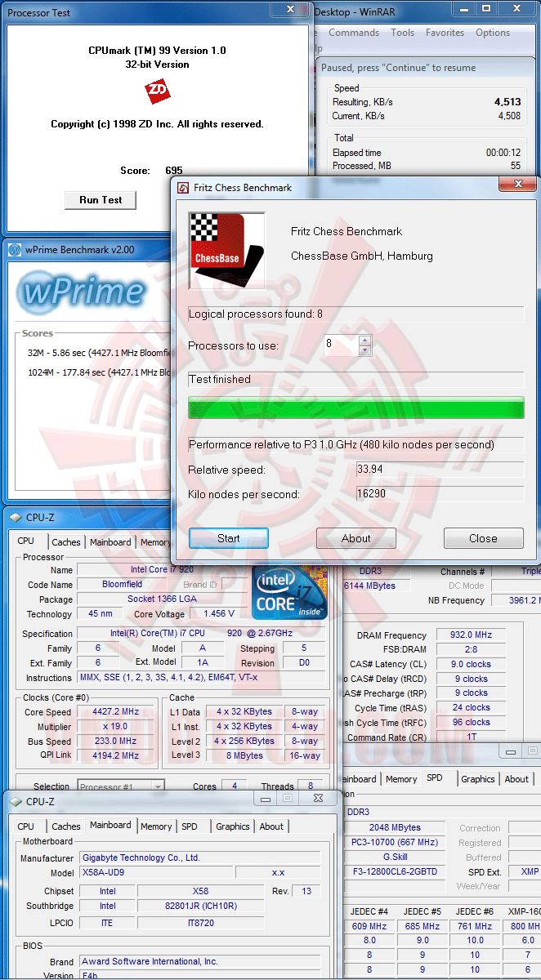Click the Model field X58A-UD9
Screen dimensions: 541x980
click(155, 873)
